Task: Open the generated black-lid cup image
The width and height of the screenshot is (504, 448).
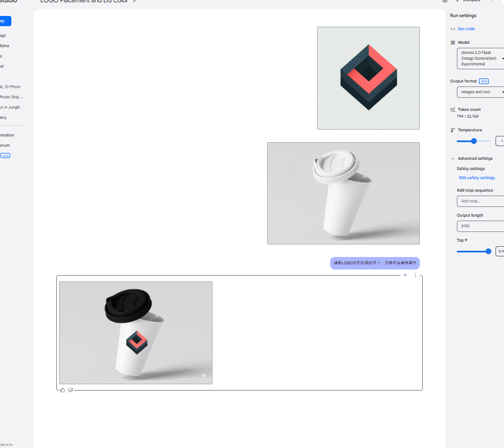Action: click(x=136, y=333)
